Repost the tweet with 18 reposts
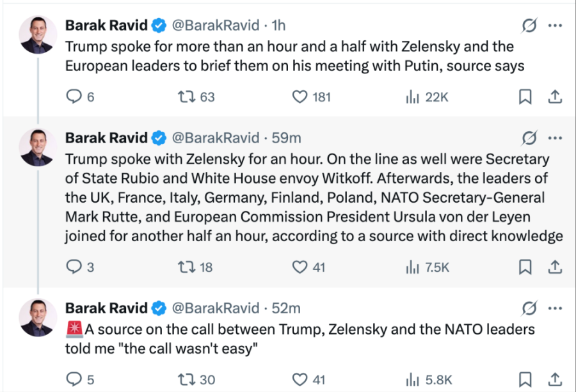Screen dimensions: 576x392 coord(186,267)
